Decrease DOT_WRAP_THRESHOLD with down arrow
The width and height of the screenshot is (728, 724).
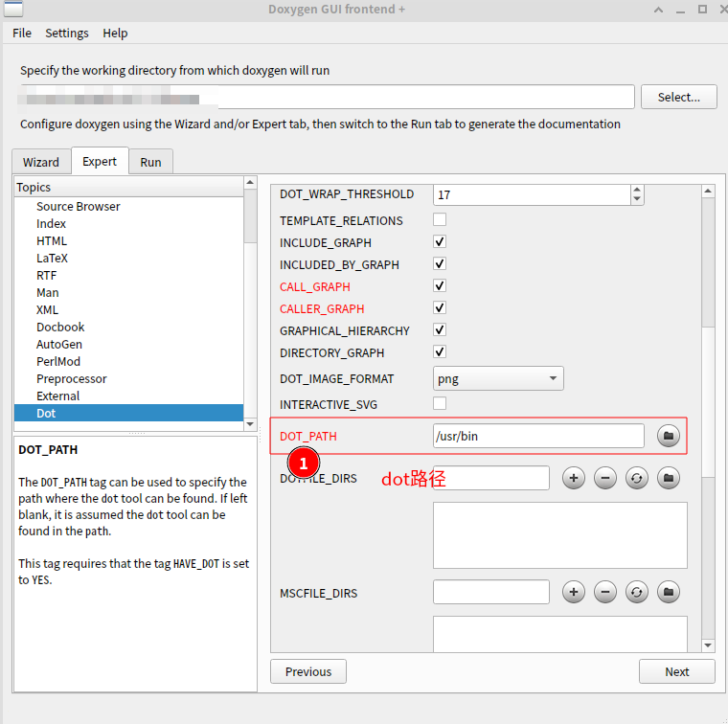pyautogui.click(x=637, y=199)
